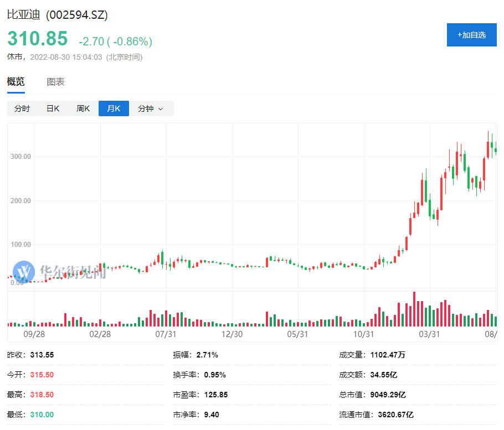Expand the 分钟 interval dropdown
Screen dimensions: 504x430
[151, 108]
